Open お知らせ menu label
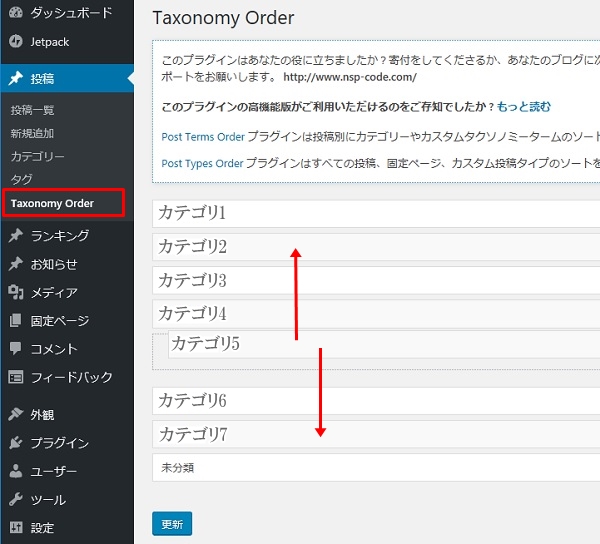Image resolution: width=600 pixels, height=544 pixels. [54, 264]
